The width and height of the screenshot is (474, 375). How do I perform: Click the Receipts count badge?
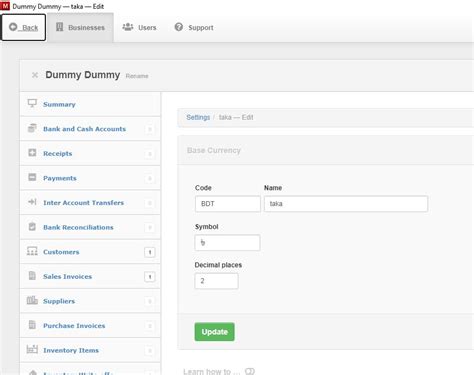[x=150, y=154]
